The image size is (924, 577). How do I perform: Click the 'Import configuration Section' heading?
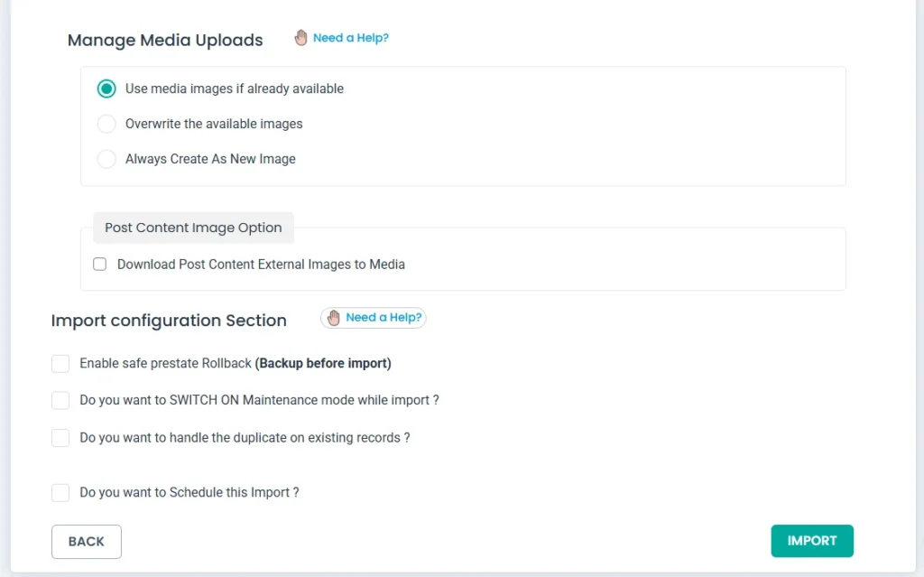[169, 321]
